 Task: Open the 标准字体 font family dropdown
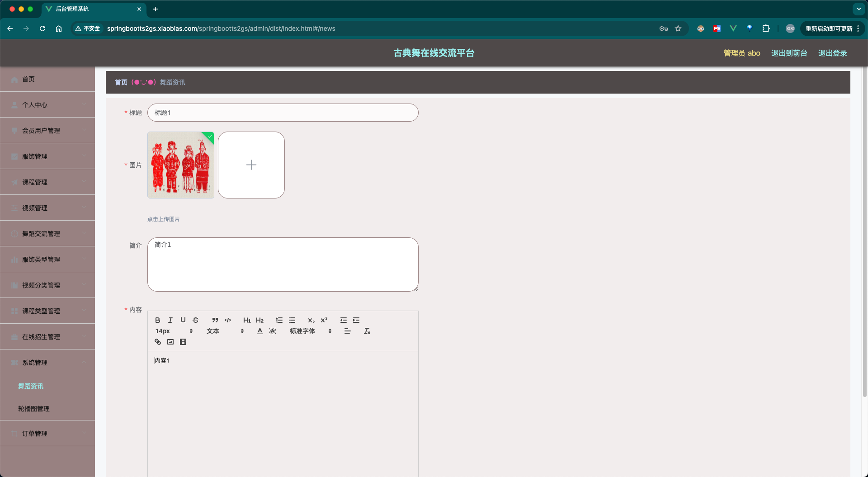[x=311, y=331]
